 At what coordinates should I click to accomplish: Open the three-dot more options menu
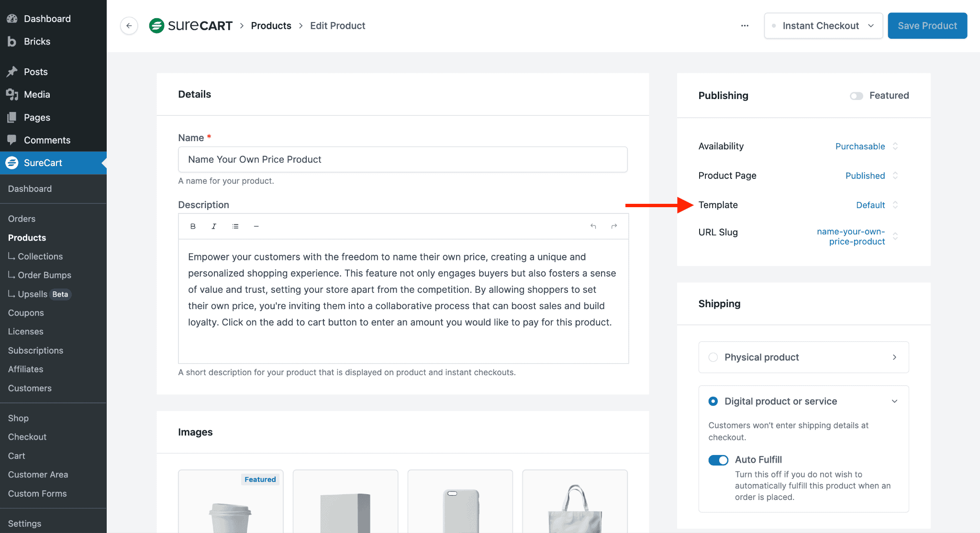[745, 26]
